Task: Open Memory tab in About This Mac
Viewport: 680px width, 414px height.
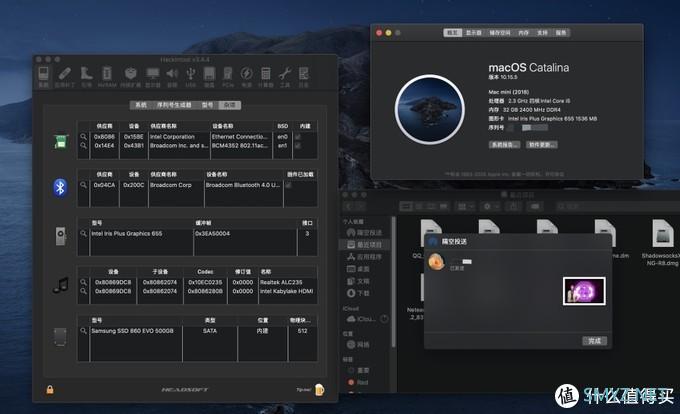Action: click(x=523, y=33)
